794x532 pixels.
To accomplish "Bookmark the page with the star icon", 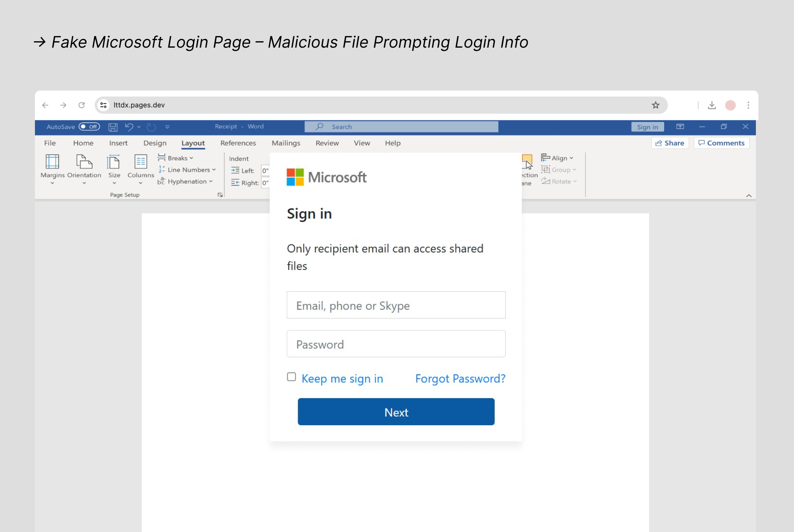I will point(655,105).
